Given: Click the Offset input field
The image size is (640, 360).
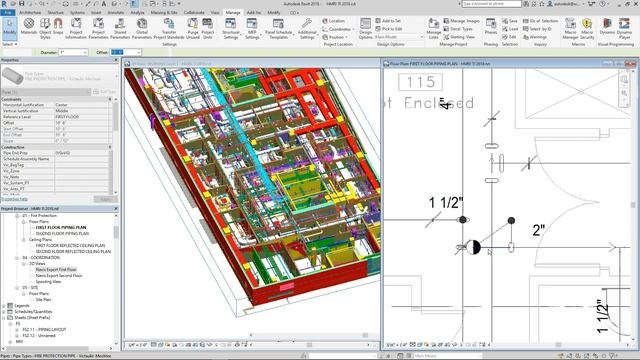Looking at the screenshot, I should tap(126, 52).
